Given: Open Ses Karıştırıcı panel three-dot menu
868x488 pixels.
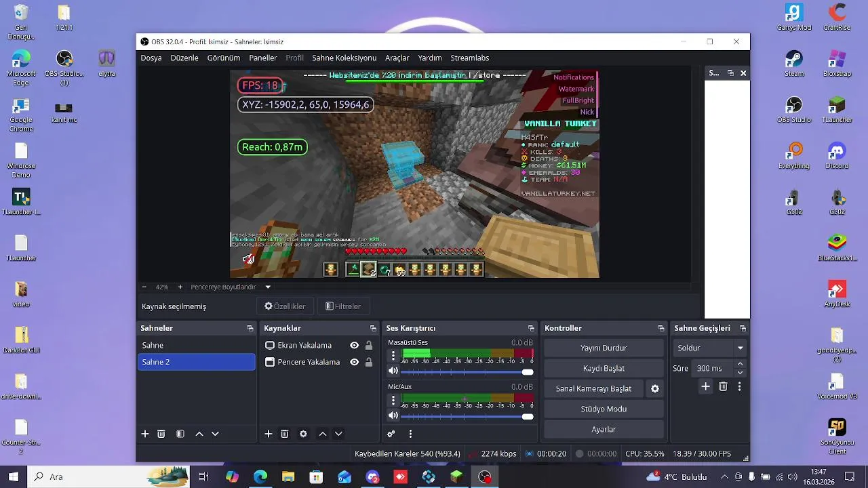Looking at the screenshot, I should point(410,434).
